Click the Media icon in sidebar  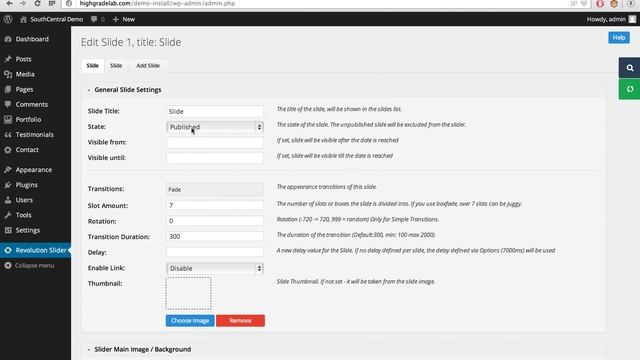coord(8,74)
